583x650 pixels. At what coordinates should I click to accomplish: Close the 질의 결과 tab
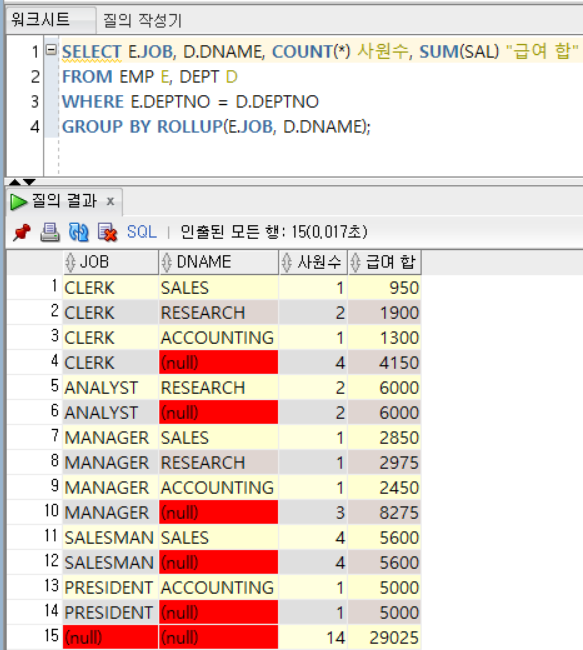tap(110, 201)
